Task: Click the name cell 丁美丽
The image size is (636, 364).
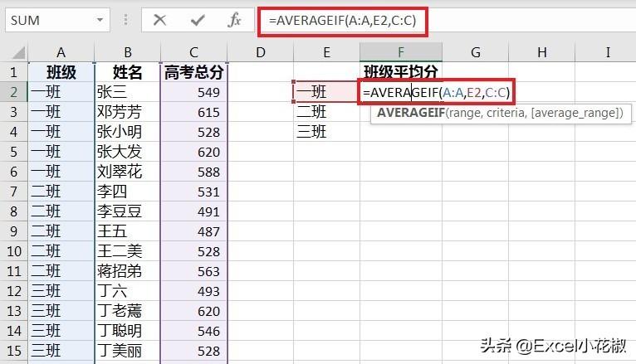Action: 127,351
